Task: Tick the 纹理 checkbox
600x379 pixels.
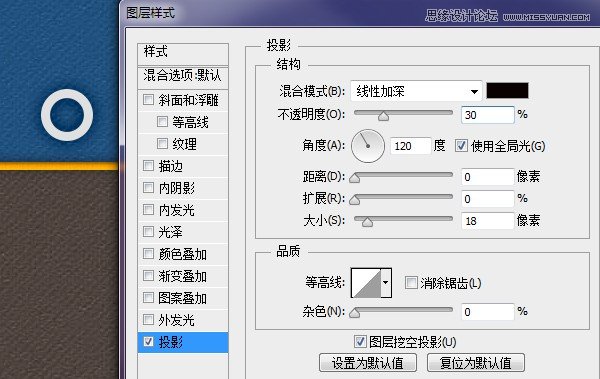Action: [162, 144]
